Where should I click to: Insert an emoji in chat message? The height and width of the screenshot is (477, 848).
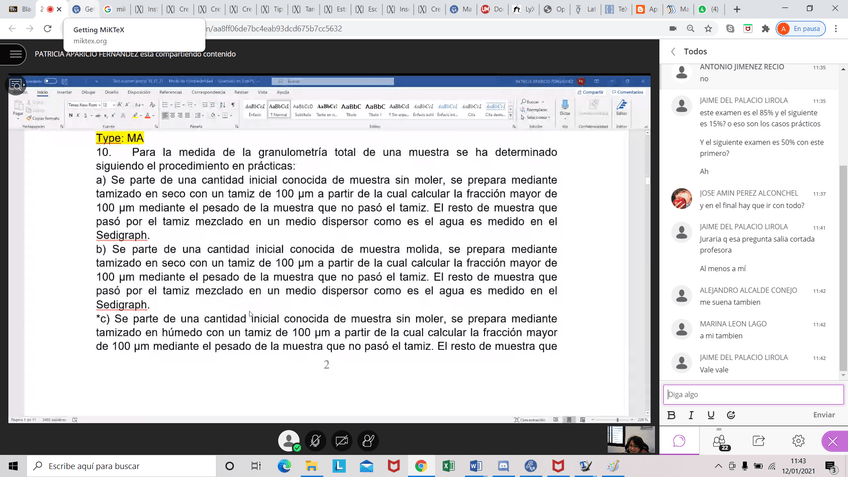[731, 415]
